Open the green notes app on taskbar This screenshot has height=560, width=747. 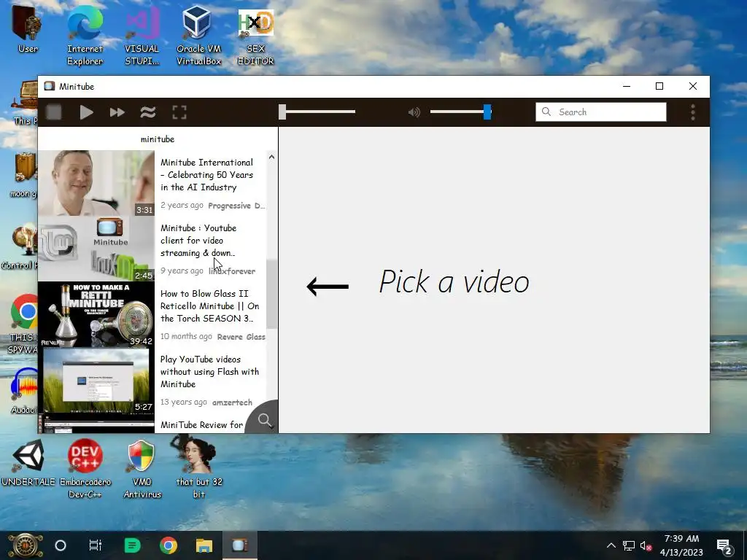tap(132, 545)
